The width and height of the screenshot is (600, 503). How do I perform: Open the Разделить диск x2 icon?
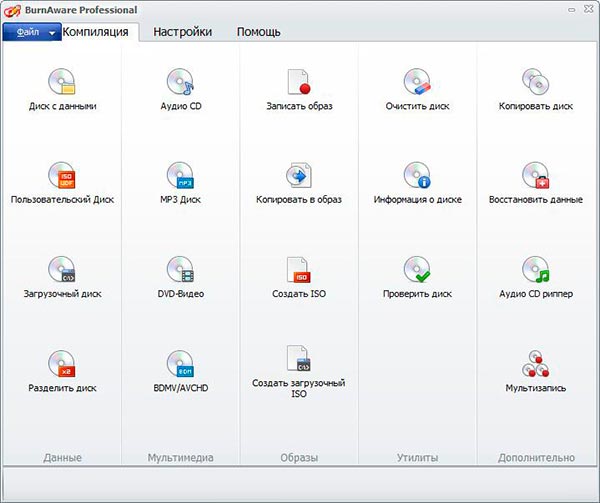click(62, 363)
